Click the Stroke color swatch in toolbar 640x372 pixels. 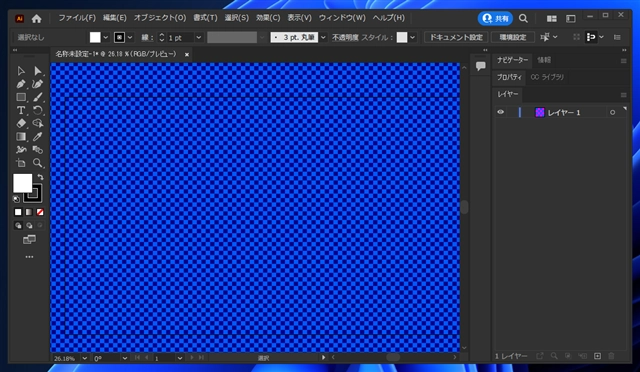[x=33, y=194]
